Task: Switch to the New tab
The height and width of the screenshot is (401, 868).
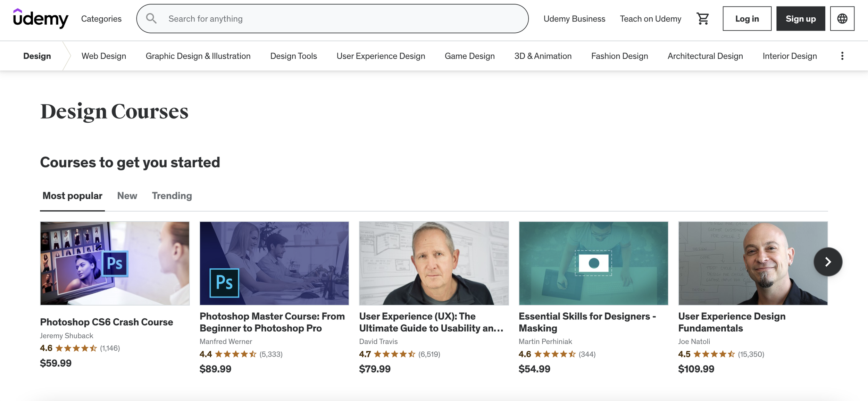Action: tap(127, 196)
